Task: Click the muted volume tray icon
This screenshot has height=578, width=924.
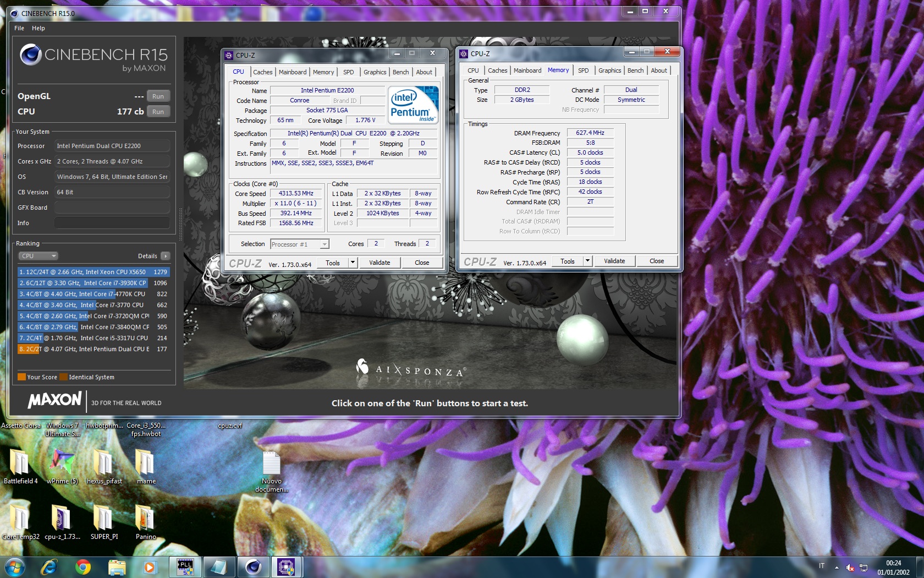Action: [850, 568]
